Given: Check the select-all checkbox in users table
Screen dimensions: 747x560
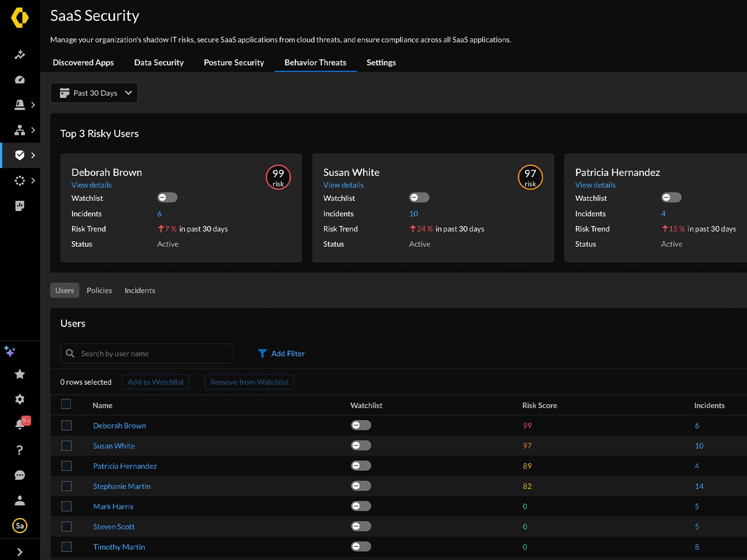Looking at the screenshot, I should click(x=66, y=404).
